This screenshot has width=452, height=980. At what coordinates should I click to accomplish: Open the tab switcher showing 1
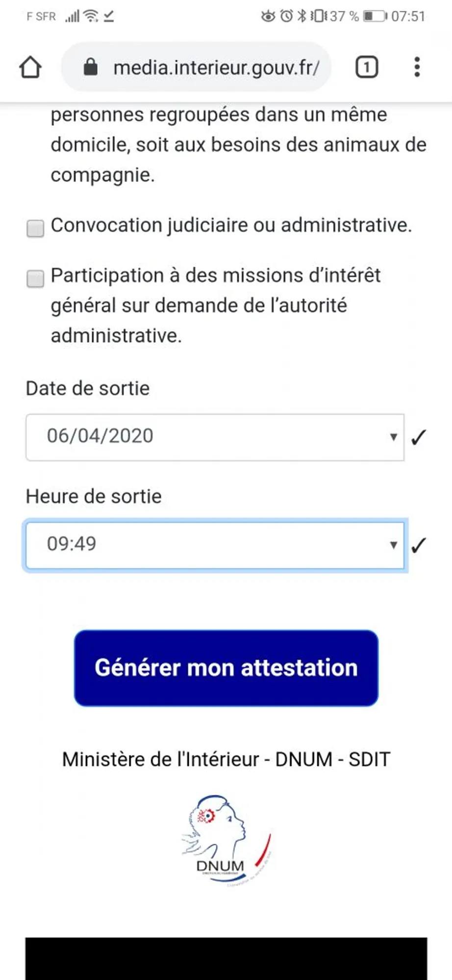pyautogui.click(x=366, y=67)
